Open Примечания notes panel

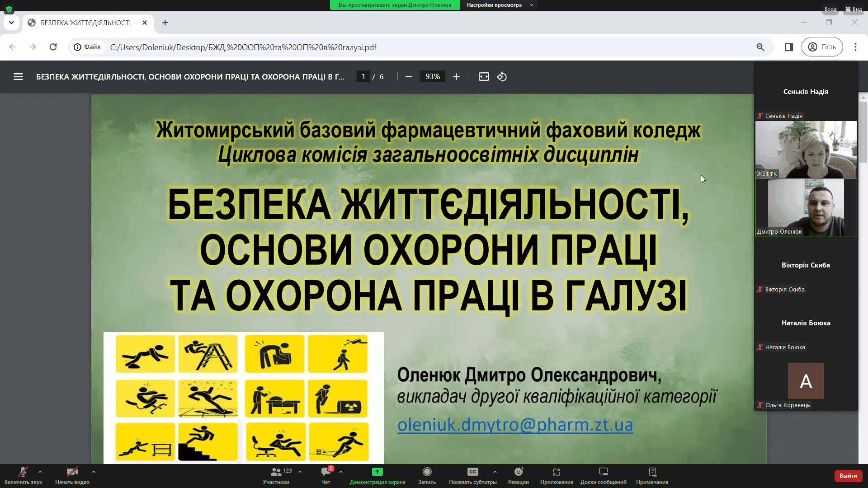652,476
